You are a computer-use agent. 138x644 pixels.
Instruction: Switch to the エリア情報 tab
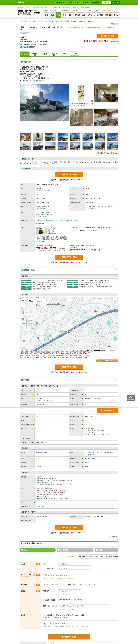(74, 53)
